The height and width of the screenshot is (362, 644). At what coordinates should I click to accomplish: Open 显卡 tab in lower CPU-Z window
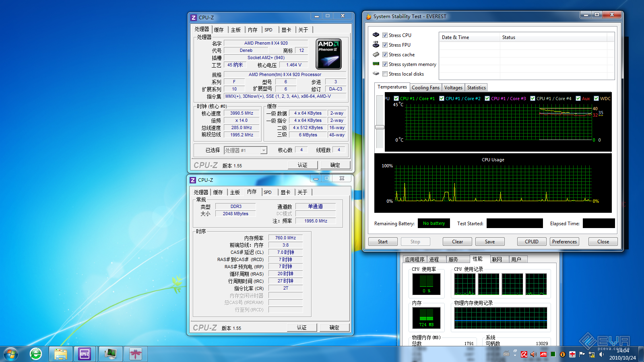(285, 193)
